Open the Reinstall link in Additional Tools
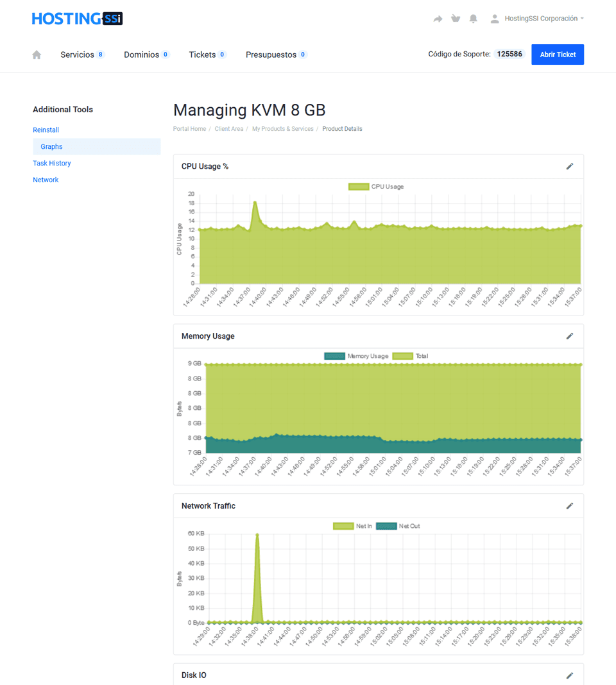This screenshot has height=685, width=616. click(46, 130)
